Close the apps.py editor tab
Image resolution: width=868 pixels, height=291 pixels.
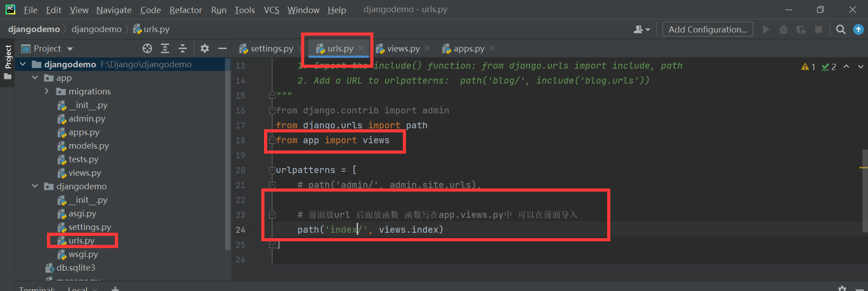coord(492,48)
